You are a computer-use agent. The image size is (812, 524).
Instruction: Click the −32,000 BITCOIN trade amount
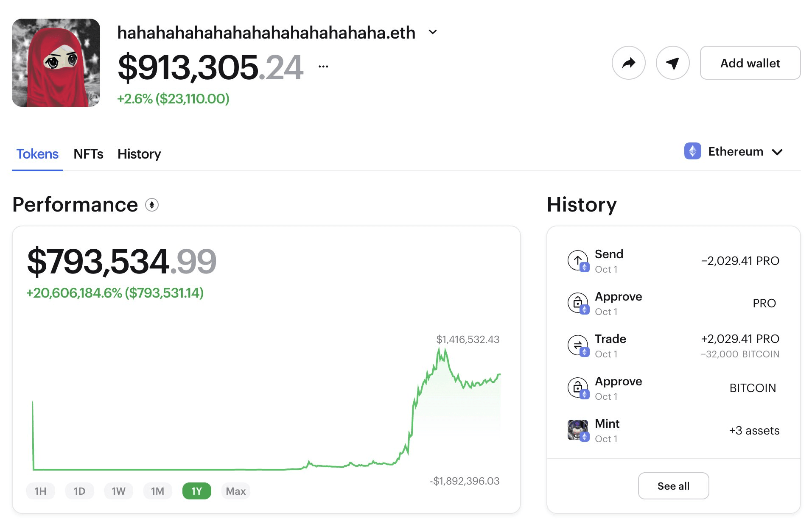[740, 354]
